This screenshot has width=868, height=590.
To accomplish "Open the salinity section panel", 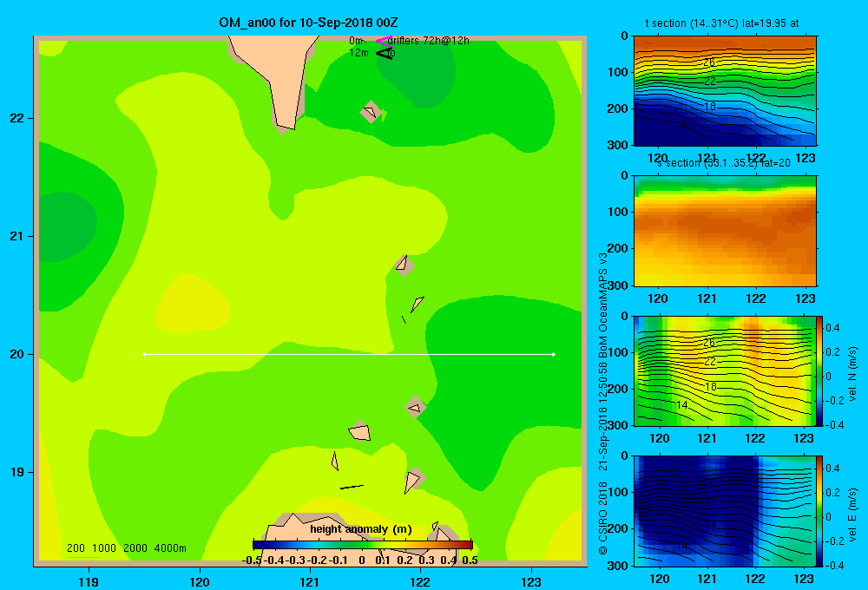I will pos(725,231).
